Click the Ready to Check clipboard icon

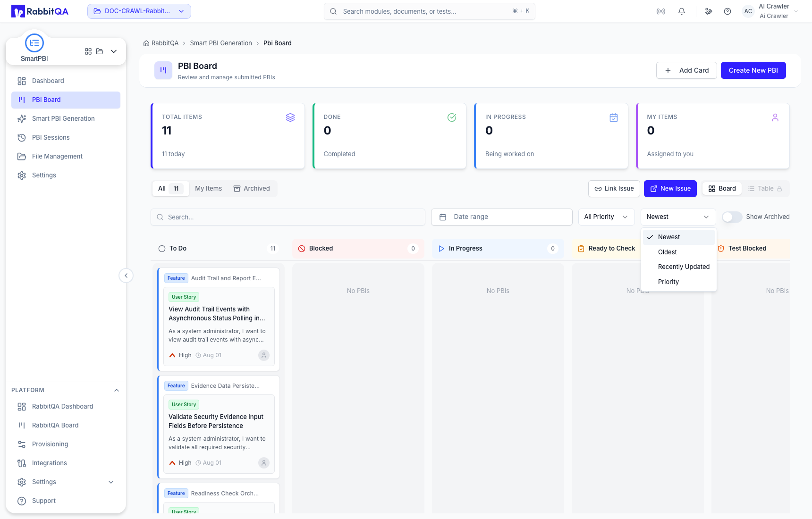pyautogui.click(x=581, y=249)
